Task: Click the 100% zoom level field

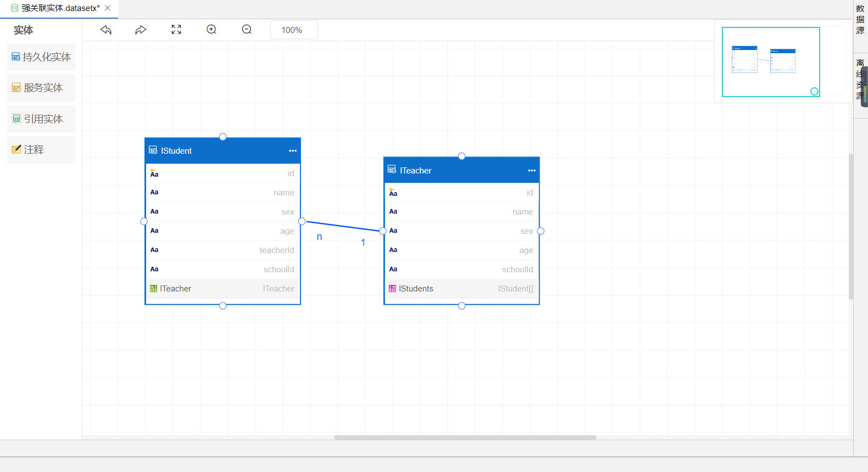Action: tap(294, 30)
